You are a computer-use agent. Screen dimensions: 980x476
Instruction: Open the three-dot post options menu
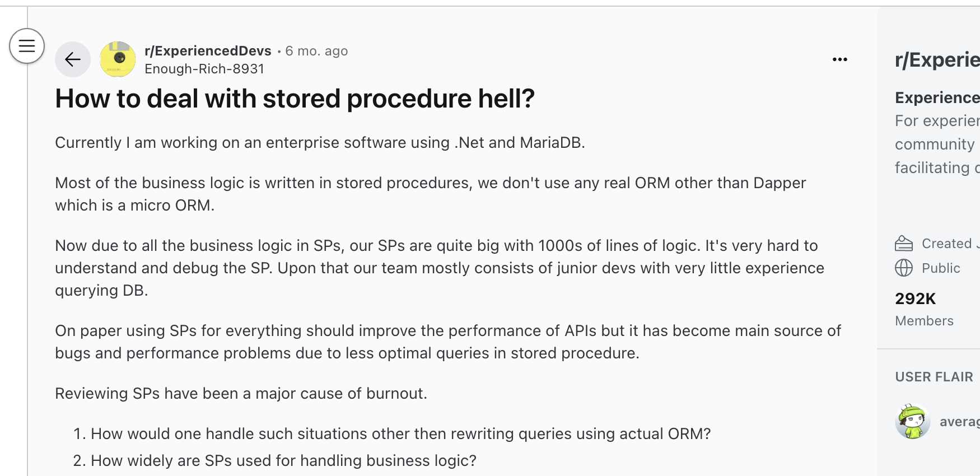[839, 59]
